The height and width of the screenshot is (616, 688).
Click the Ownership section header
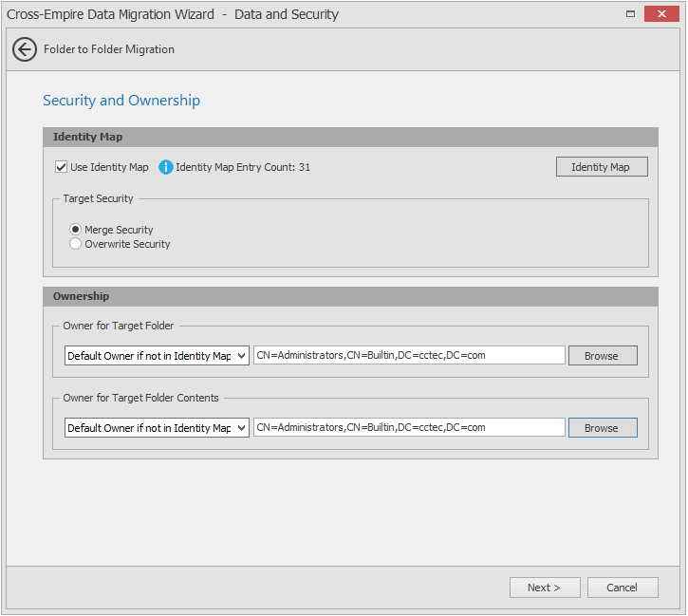[350, 296]
